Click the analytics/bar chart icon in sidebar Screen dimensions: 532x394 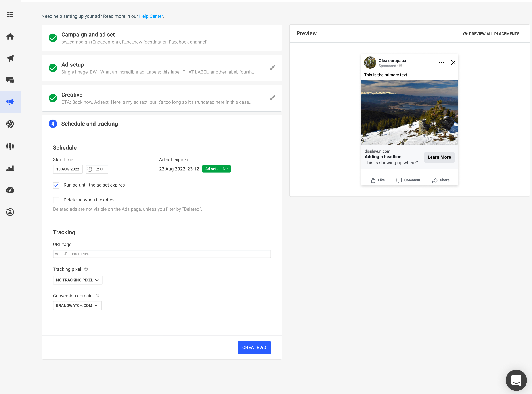[10, 168]
